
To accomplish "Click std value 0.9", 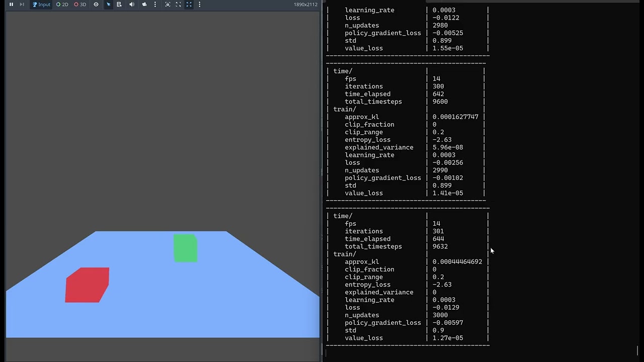I will (438, 330).
